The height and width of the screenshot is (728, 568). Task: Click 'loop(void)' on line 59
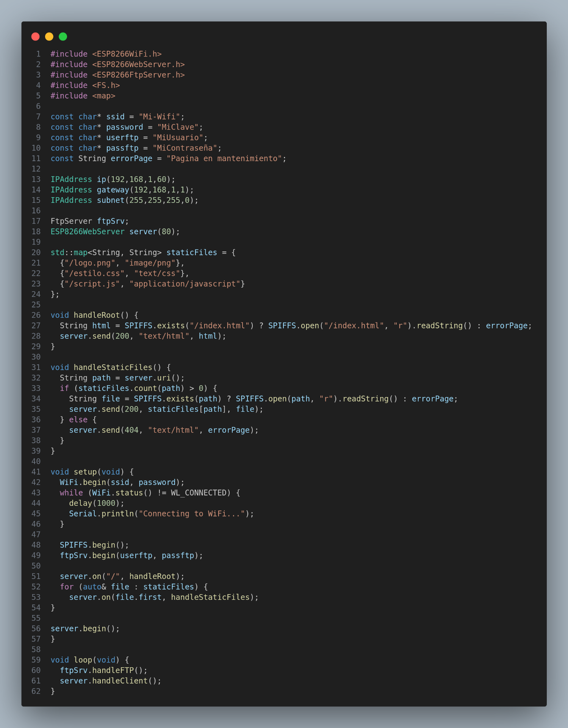[x=97, y=660]
